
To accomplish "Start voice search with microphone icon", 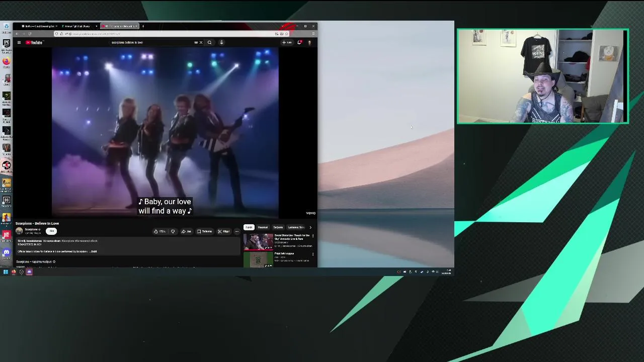I will click(x=221, y=42).
